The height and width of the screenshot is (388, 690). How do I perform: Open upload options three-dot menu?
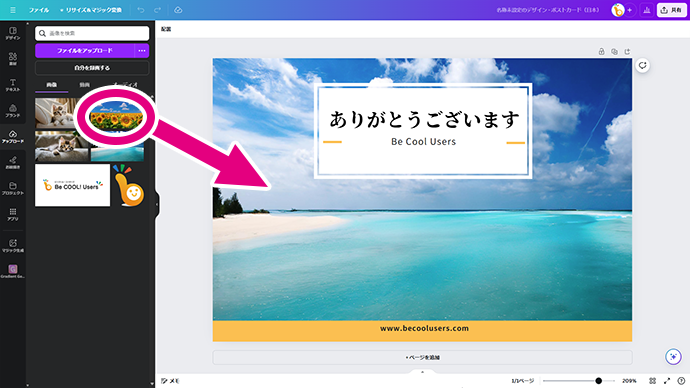click(x=142, y=51)
